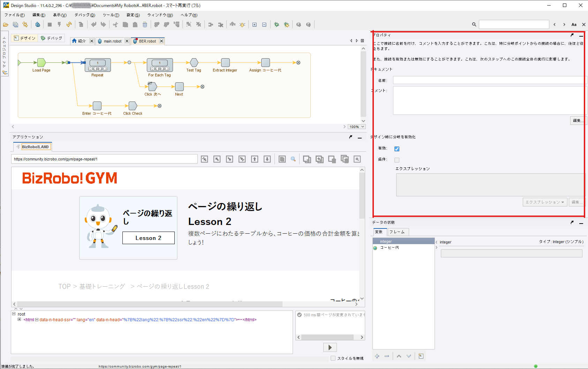Open the ツール menu
The image size is (588, 369).
click(111, 15)
